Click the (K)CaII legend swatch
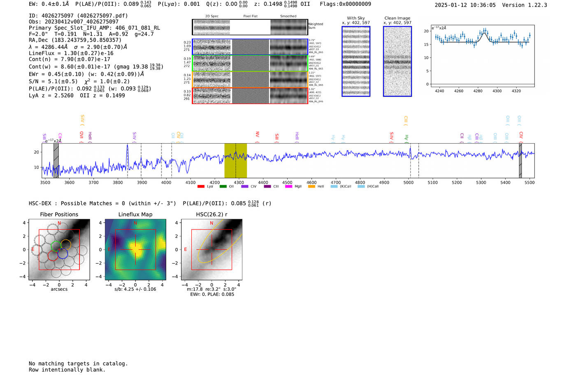The height and width of the screenshot is (392, 576). pyautogui.click(x=334, y=187)
